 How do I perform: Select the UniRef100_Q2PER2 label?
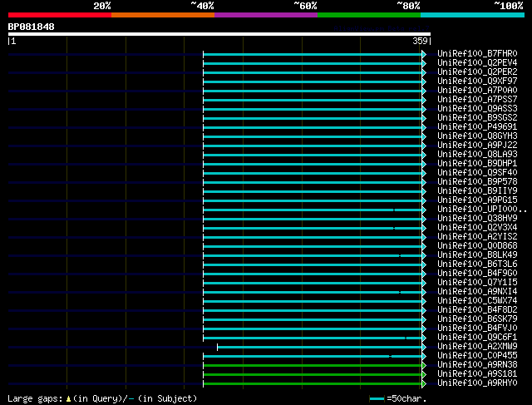pyautogui.click(x=477, y=72)
